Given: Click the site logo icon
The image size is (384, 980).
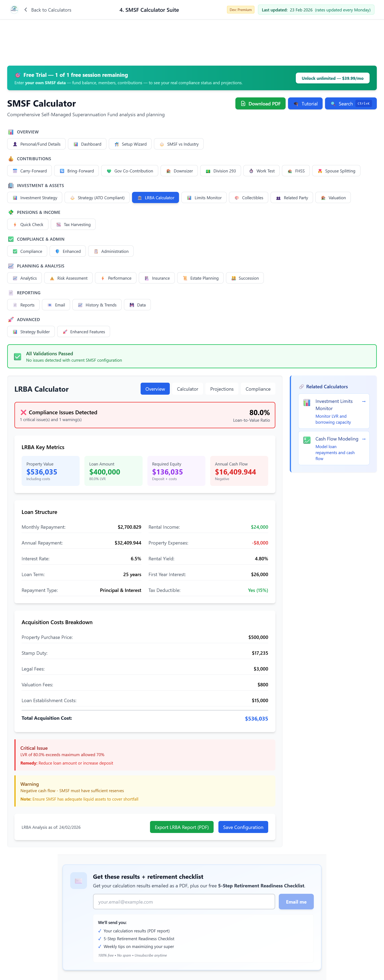Looking at the screenshot, I should 14,10.
